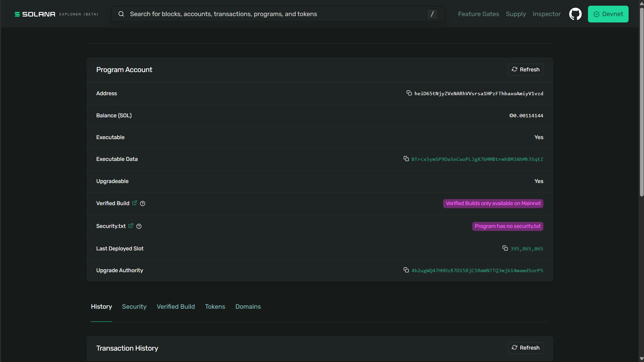Click the Upgradeable value Yes

[539, 181]
